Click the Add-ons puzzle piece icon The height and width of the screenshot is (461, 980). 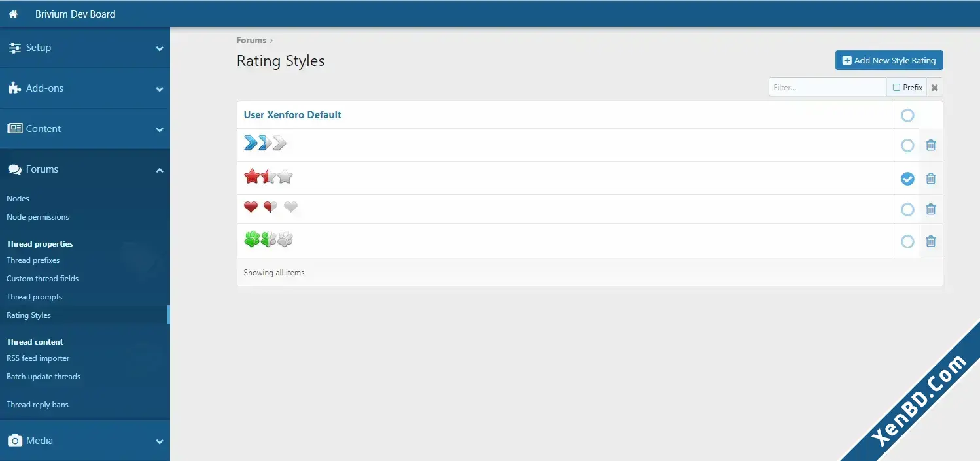coord(14,88)
